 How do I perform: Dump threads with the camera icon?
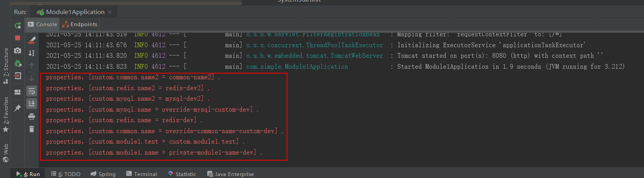[18, 50]
